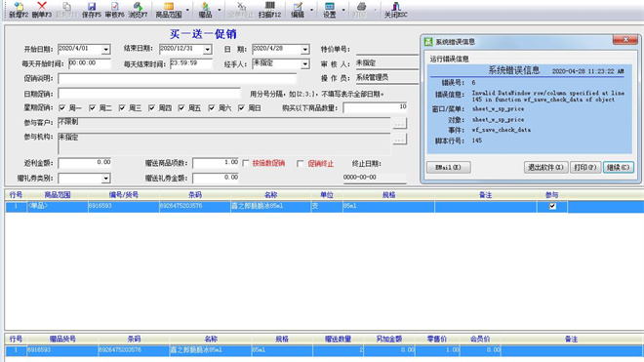644x362 pixels.
Task: Click the 赠品货号 column header
Action: tap(62, 339)
